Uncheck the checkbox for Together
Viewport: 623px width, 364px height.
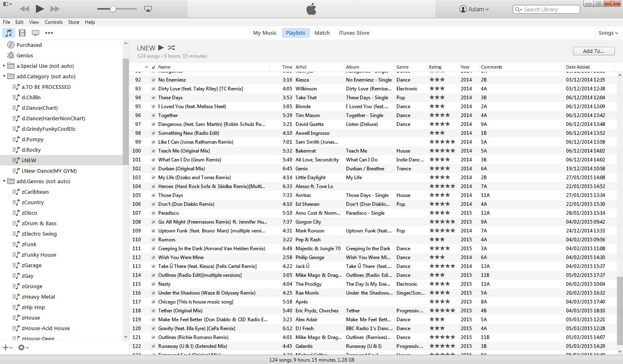pyautogui.click(x=153, y=115)
